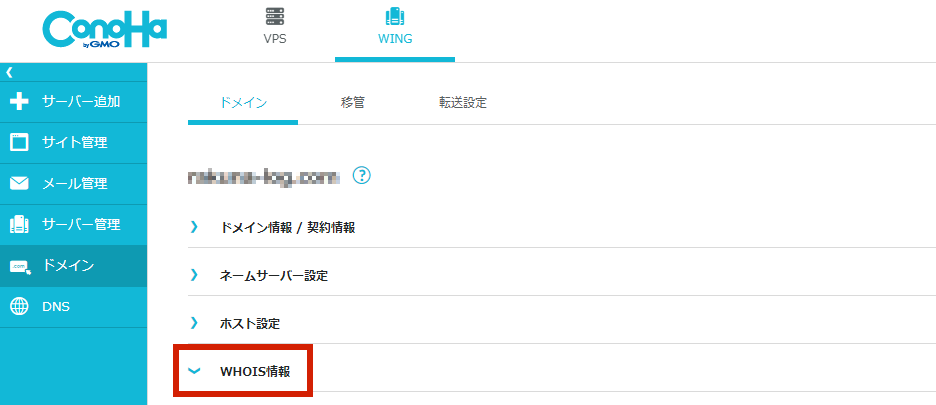The width and height of the screenshot is (936, 405).
Task: Select the ドメイン tab
Action: tap(243, 103)
